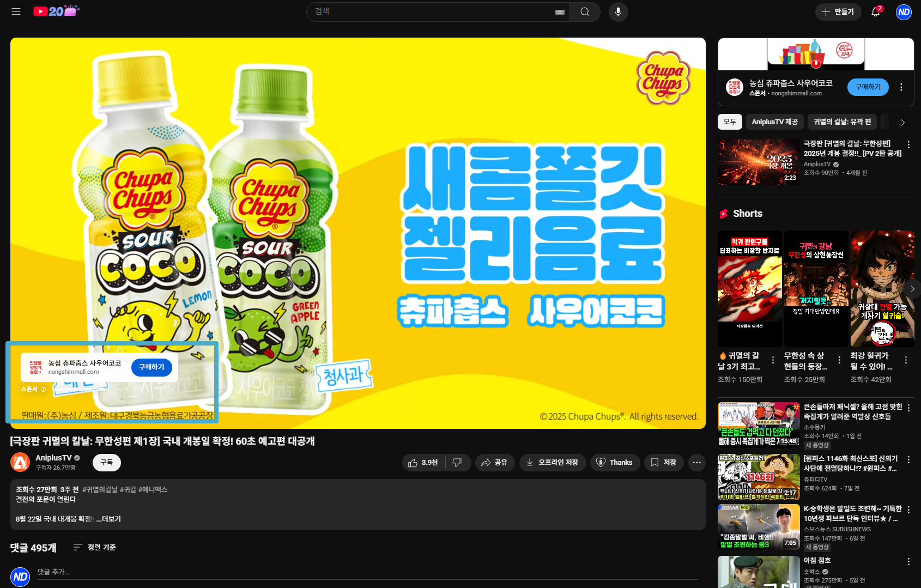
Task: Expand description with ...더보기
Action: [x=108, y=519]
